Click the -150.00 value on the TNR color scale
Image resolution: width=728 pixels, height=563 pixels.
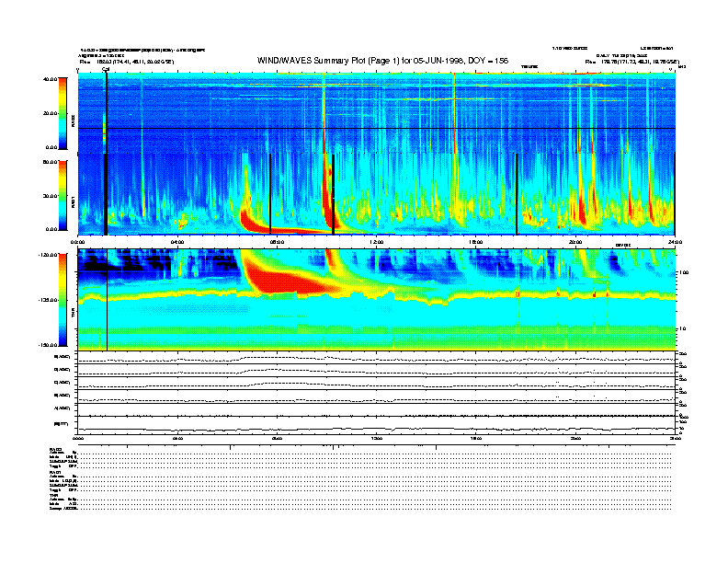click(x=48, y=345)
